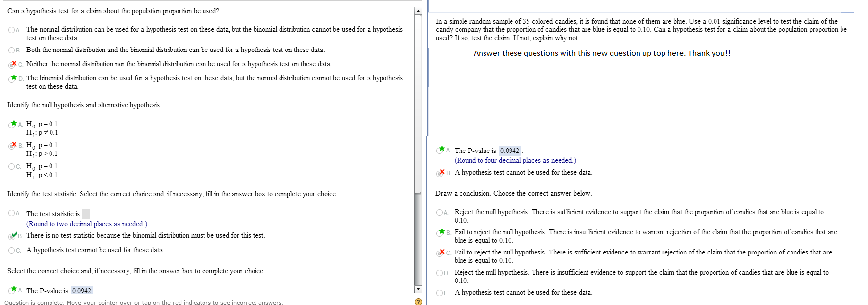Click 'Draw a conclusion' question prompt
868x305 pixels.
(x=513, y=193)
